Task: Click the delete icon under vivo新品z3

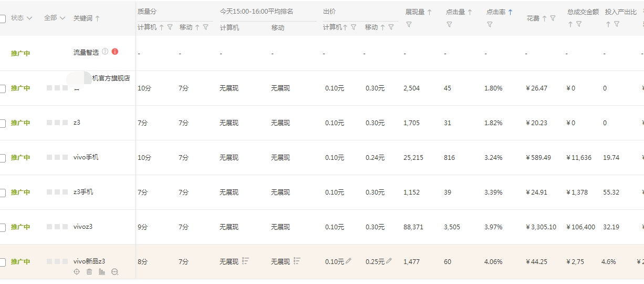Action: click(x=89, y=272)
